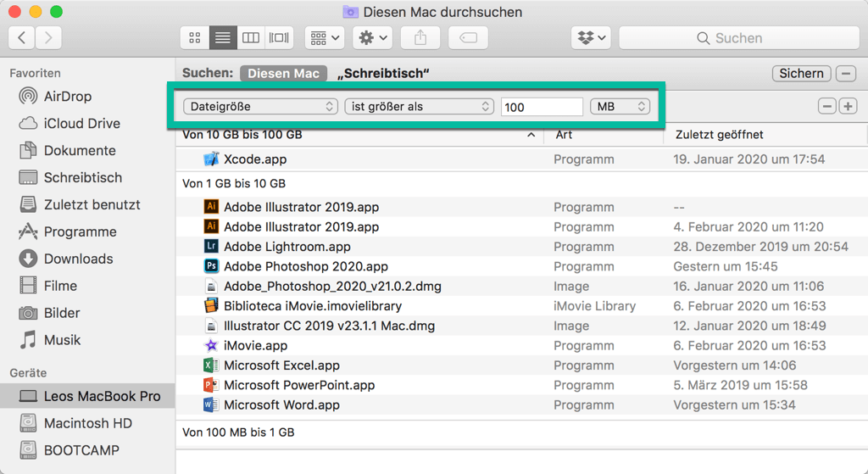Click the 'Von 10 GB bis 100 GB' group header

pos(242,135)
